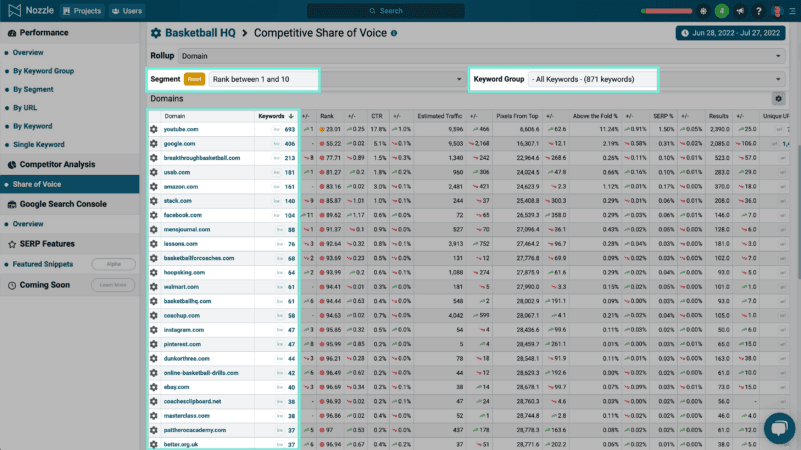
Task: Click the gear icon for google.com row
Action: point(154,144)
